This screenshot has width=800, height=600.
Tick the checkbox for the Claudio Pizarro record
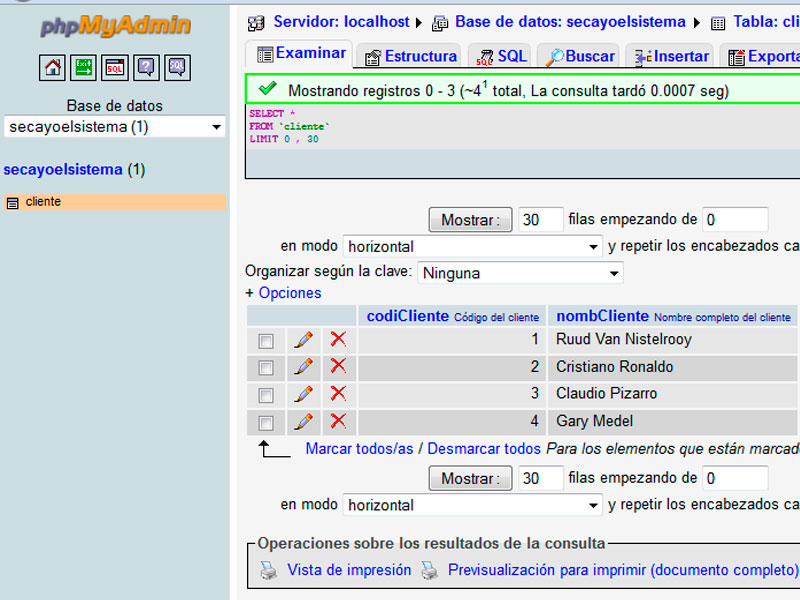tap(265, 394)
